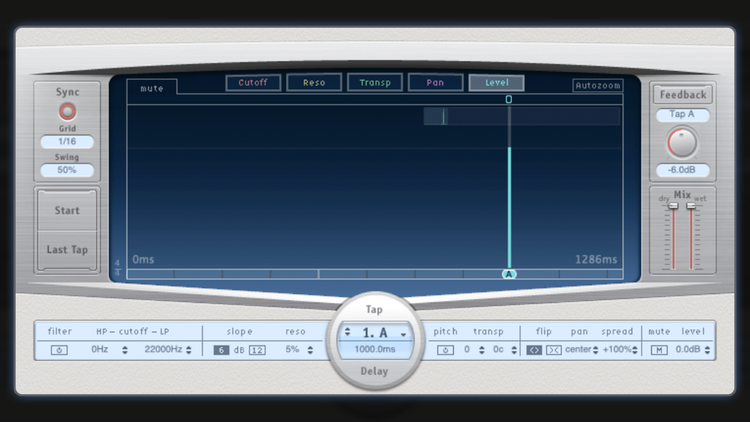Open the tap 1. A dropdown arrow

coord(404,334)
